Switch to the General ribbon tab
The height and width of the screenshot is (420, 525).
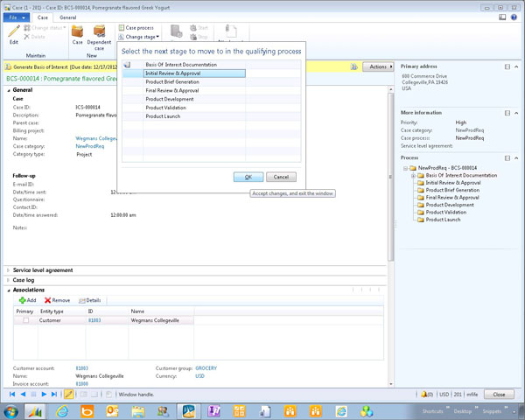pos(67,17)
